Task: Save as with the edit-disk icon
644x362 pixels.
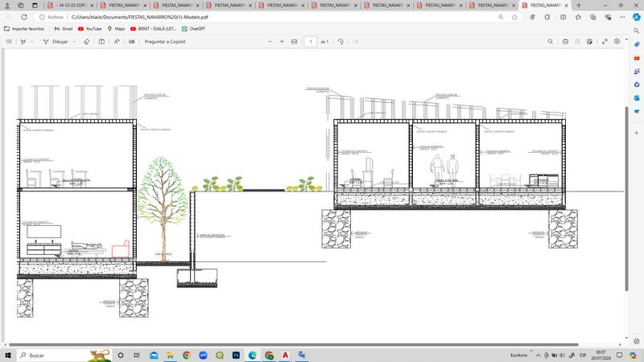Action: (589, 42)
